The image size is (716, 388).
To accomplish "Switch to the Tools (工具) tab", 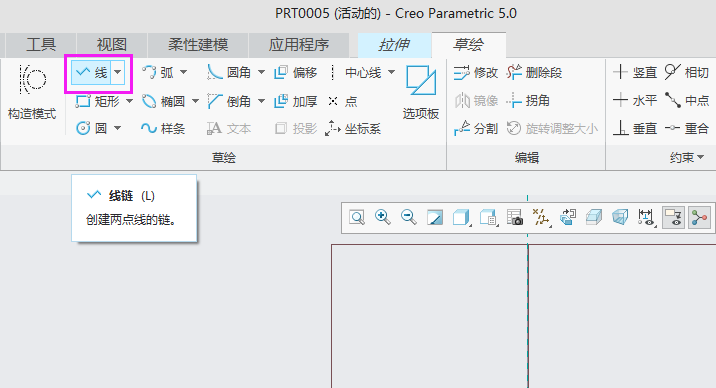I will [41, 45].
